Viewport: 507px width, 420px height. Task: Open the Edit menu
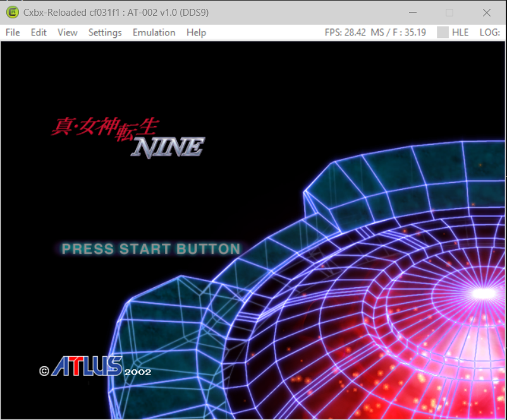39,32
